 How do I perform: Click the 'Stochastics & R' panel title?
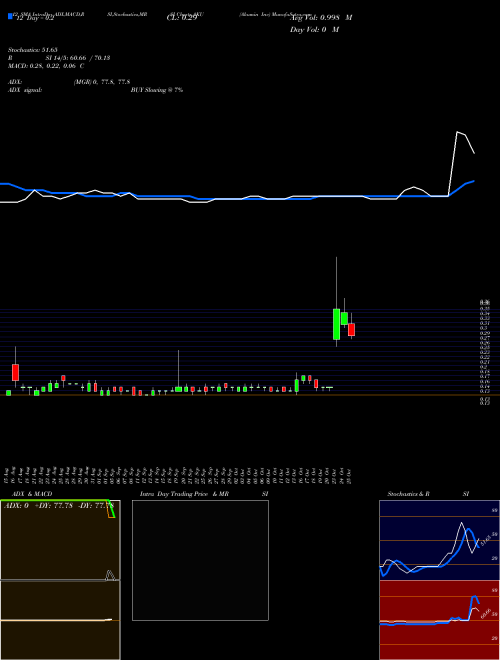click(408, 494)
